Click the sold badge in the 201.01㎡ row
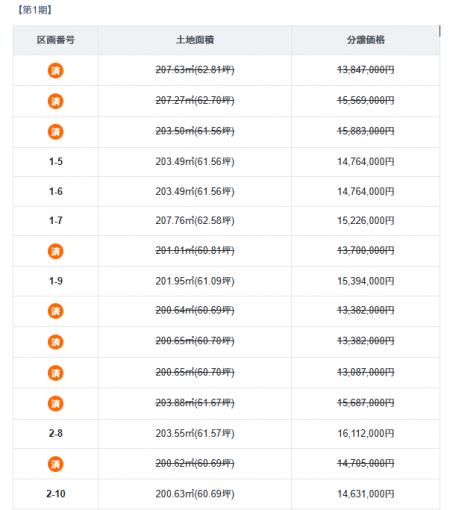The height and width of the screenshot is (510, 450). (56, 251)
